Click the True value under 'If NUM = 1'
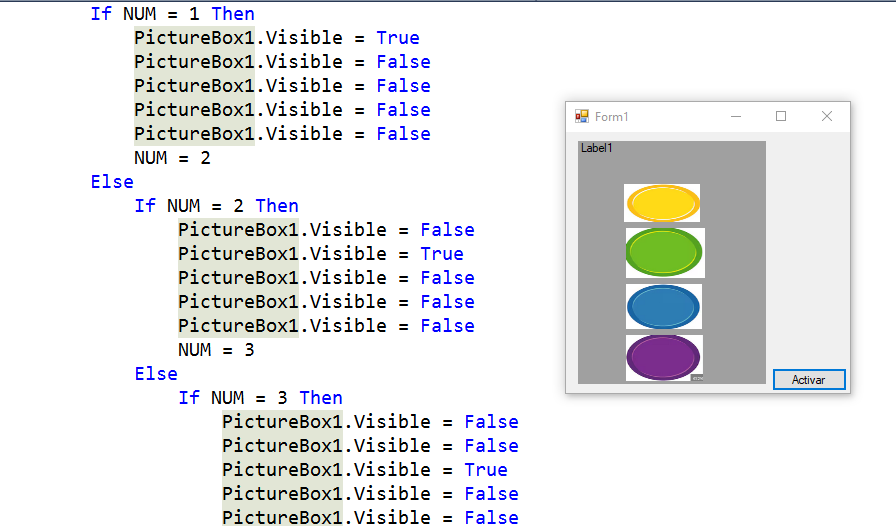Image resolution: width=896 pixels, height=526 pixels. click(398, 38)
